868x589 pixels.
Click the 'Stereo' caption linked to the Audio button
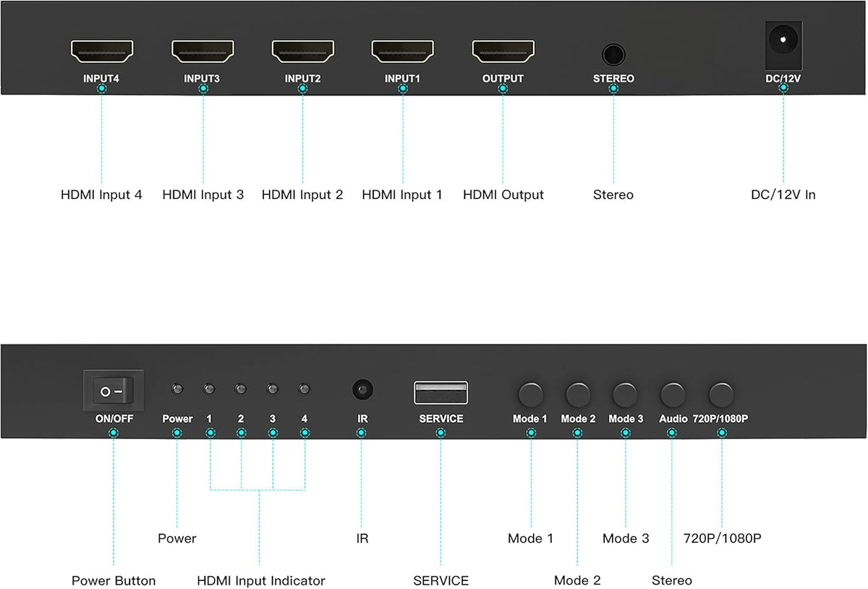[x=672, y=580]
